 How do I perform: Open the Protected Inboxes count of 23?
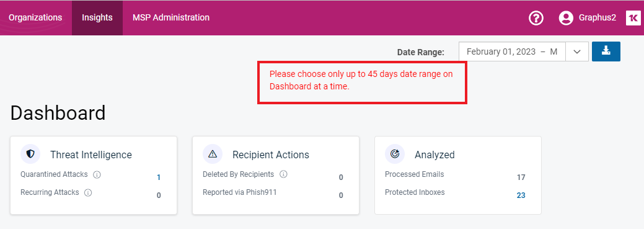(x=521, y=195)
